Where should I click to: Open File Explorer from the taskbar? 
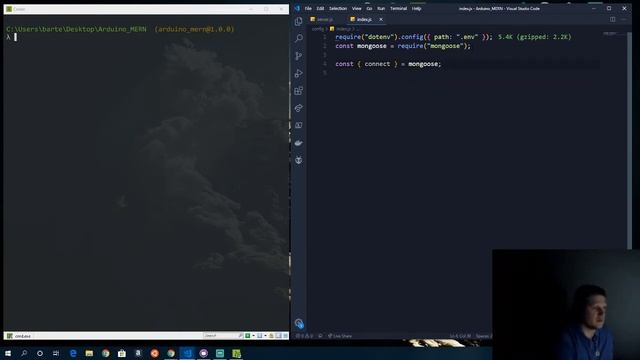[89, 353]
